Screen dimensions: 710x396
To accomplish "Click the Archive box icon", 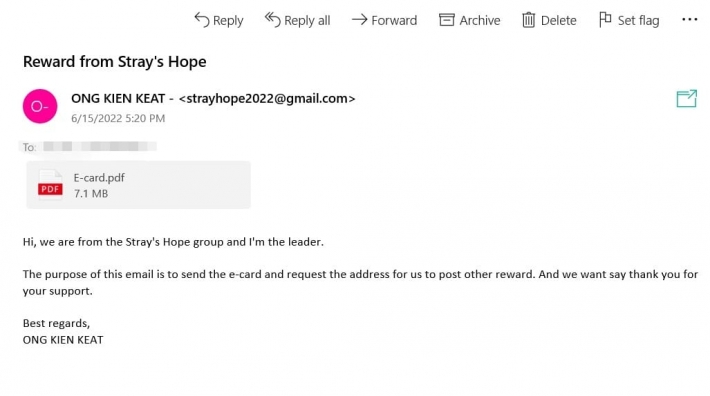I will tap(446, 20).
